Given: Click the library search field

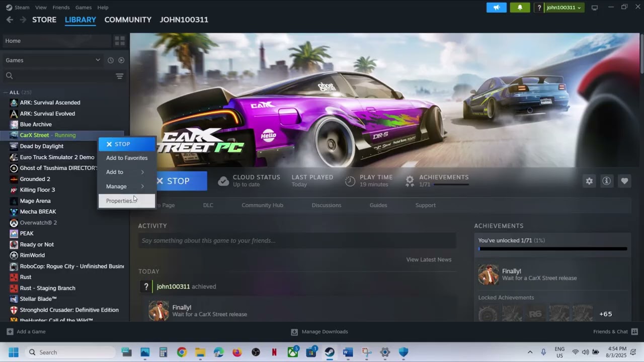Looking at the screenshot, I should 58,76.
